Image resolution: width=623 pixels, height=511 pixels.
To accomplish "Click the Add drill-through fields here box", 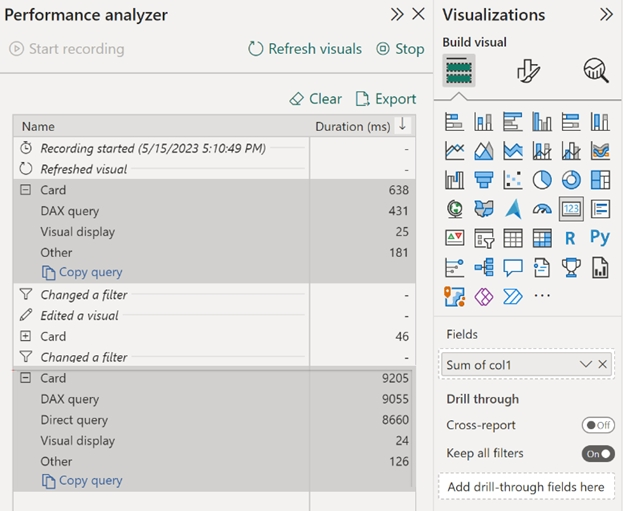I will [x=526, y=487].
